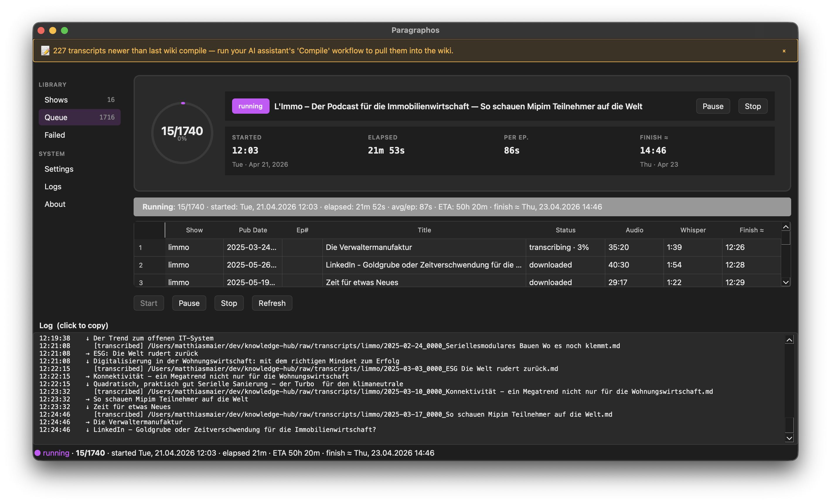831x504 pixels.
Task: Click the purple running dot in status bar
Action: tap(38, 453)
